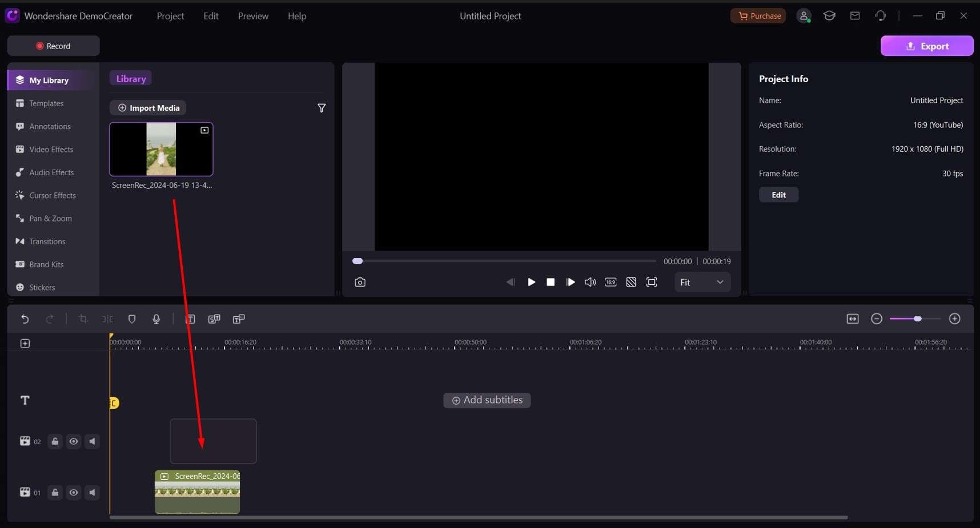The image size is (980, 528).
Task: Select the ScreenRec media thumbnail in Library
Action: [161, 149]
